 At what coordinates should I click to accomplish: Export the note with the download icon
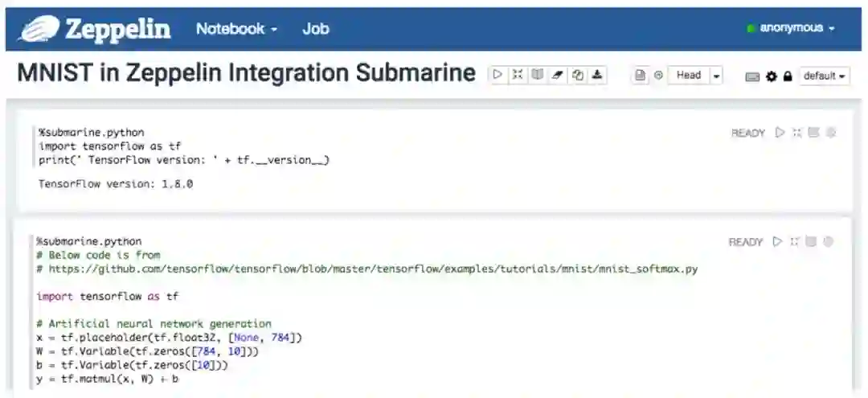click(597, 75)
